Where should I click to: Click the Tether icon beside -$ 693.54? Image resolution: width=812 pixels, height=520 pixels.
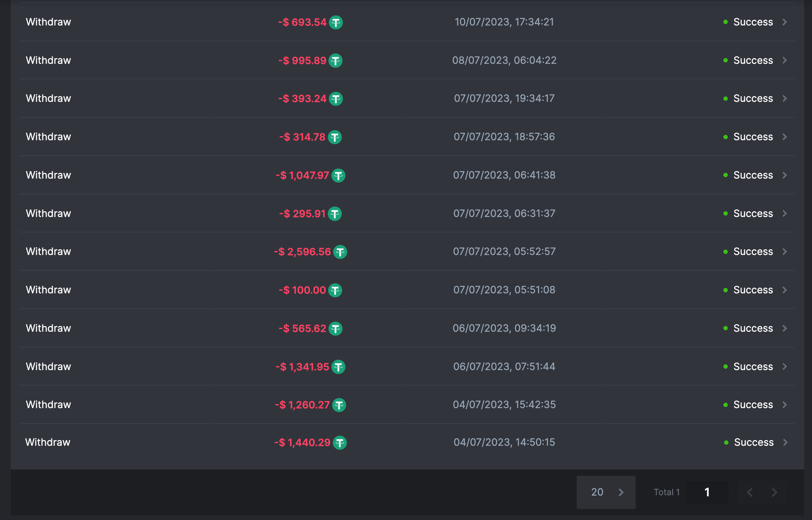coord(336,22)
